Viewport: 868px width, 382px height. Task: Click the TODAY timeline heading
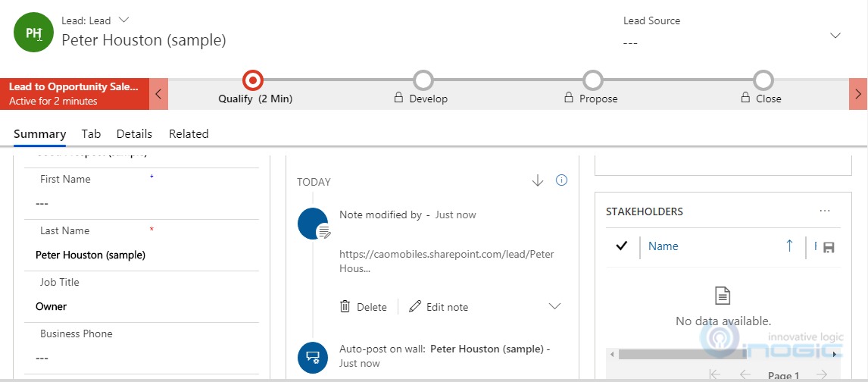(314, 182)
